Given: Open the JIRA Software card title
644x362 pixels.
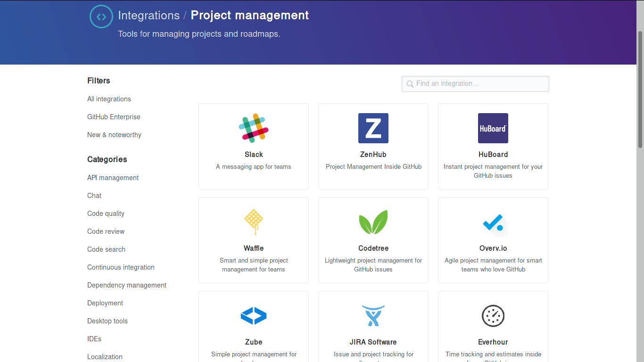Looking at the screenshot, I should tap(373, 342).
